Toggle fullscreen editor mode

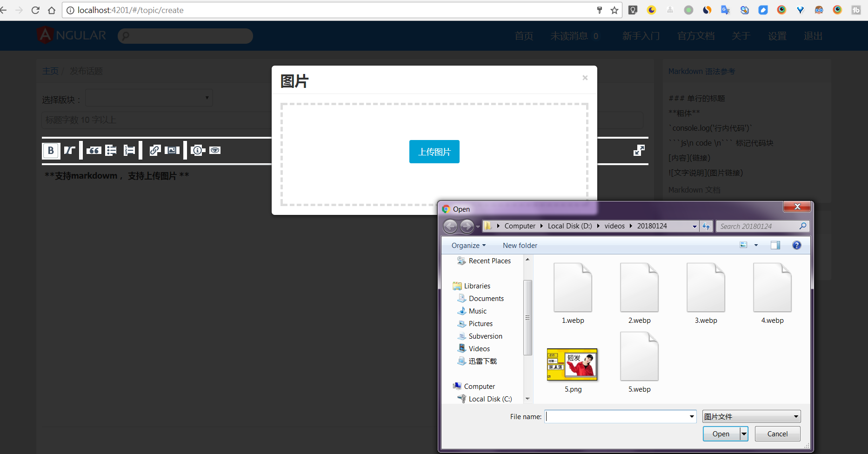point(639,150)
